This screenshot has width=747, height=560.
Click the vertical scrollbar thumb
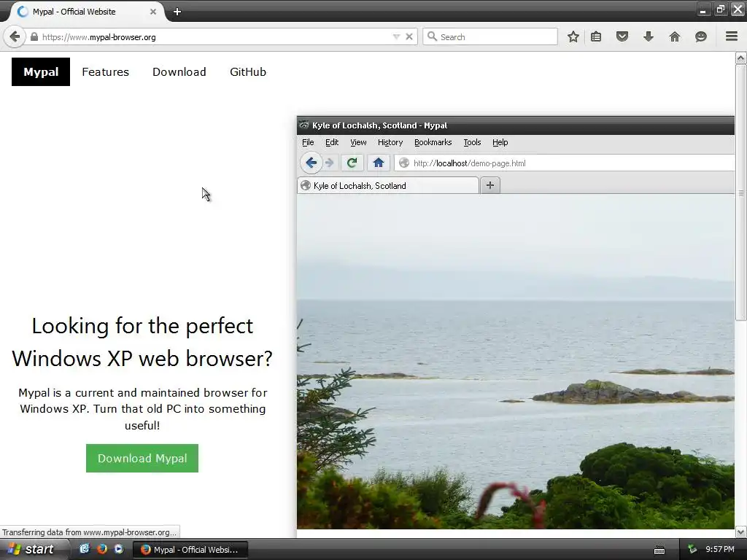740,192
